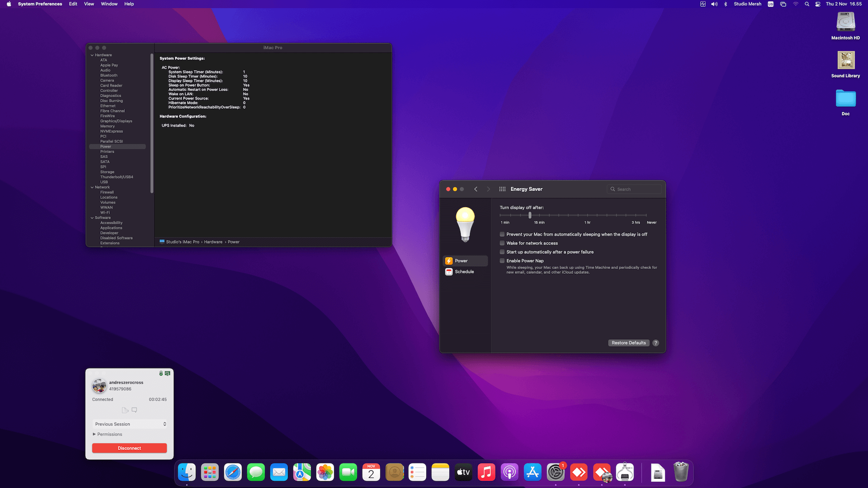
Task: Open Reminders from the Dock
Action: [x=417, y=473]
